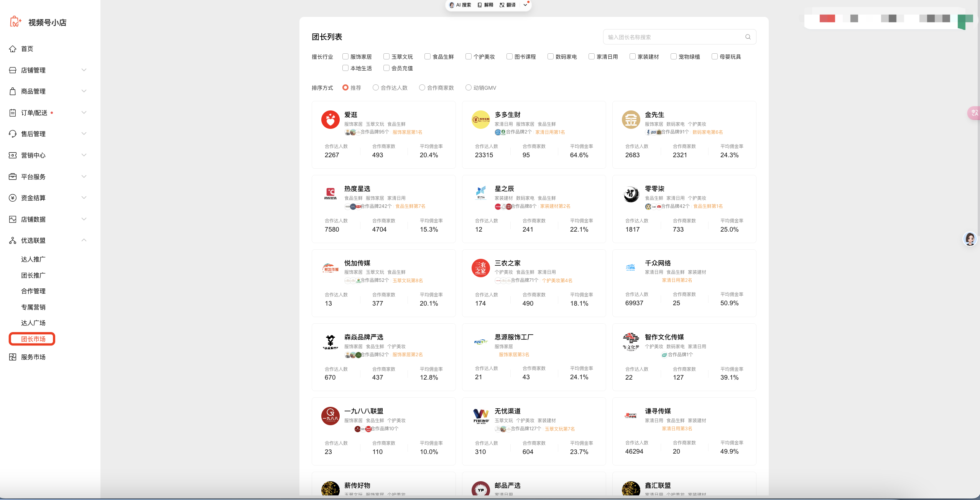
Task: Click 爱逛 red heart avatar
Action: click(330, 120)
